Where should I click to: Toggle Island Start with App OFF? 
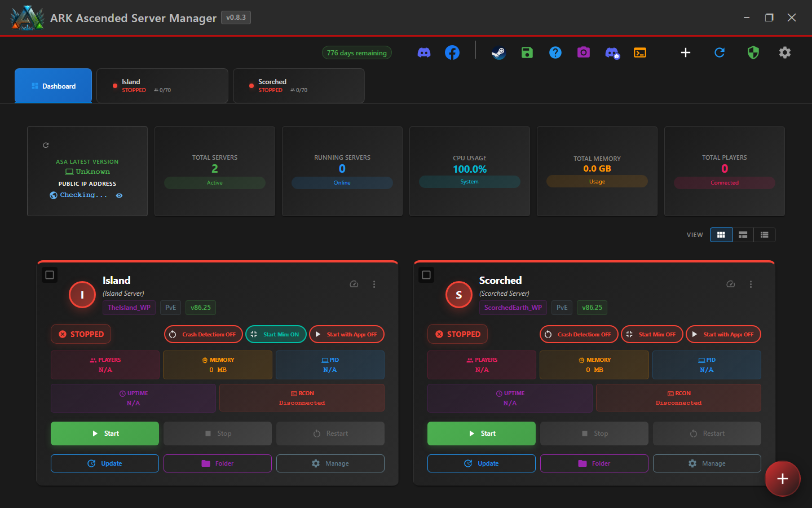(347, 334)
